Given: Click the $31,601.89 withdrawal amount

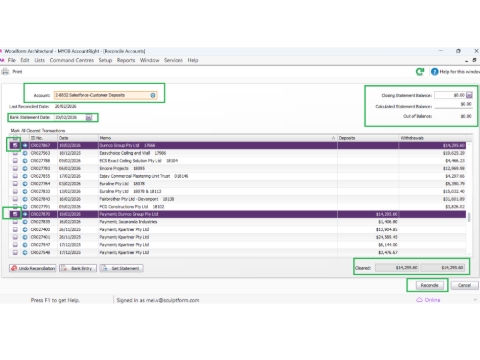Looking at the screenshot, I should [x=454, y=199].
